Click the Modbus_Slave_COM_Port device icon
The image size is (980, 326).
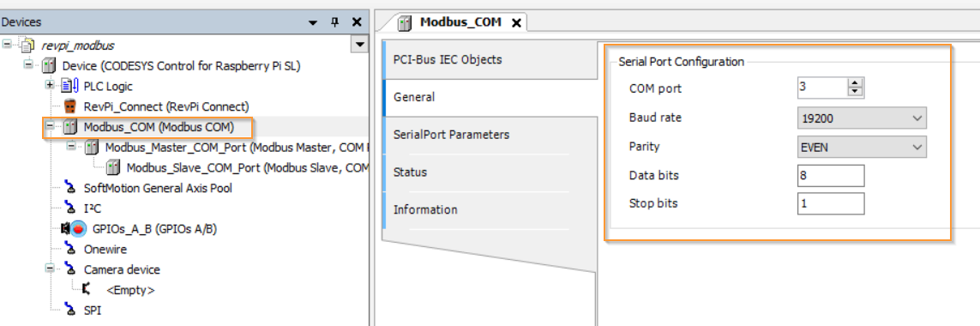tap(113, 167)
